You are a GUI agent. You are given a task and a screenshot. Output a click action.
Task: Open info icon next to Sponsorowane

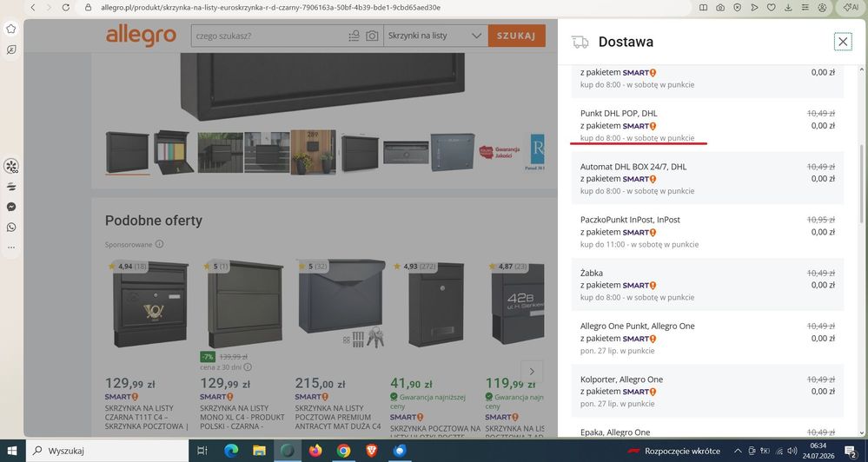click(159, 244)
